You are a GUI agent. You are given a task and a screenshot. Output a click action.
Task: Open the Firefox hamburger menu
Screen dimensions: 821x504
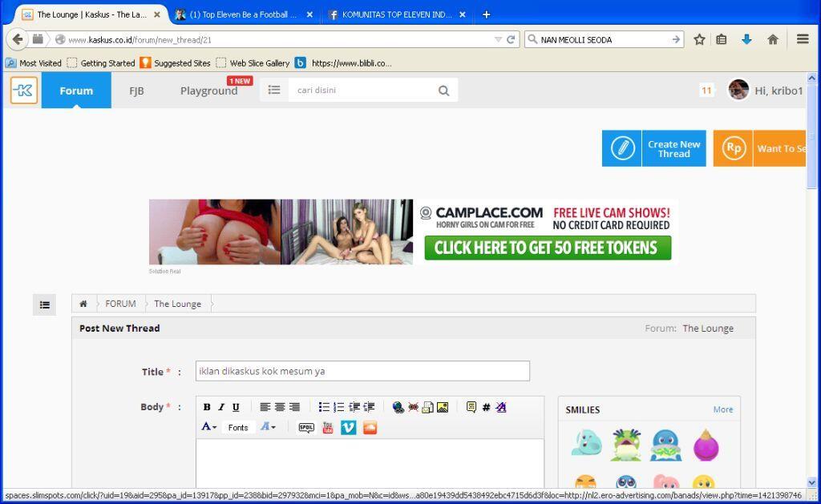[803, 39]
